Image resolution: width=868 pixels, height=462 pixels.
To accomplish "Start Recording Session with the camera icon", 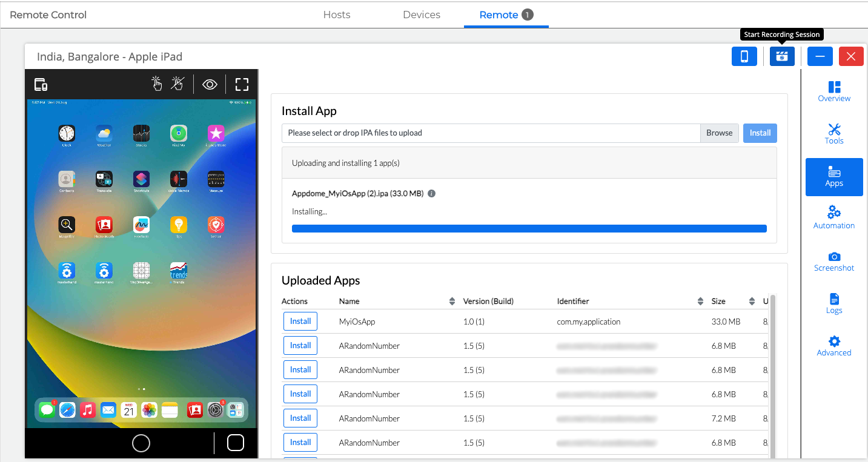I will (782, 56).
